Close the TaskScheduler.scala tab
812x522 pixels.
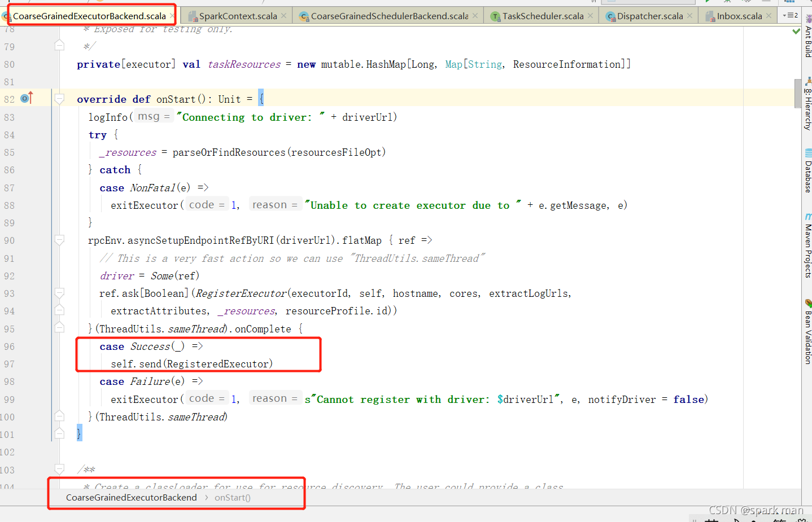click(x=590, y=16)
